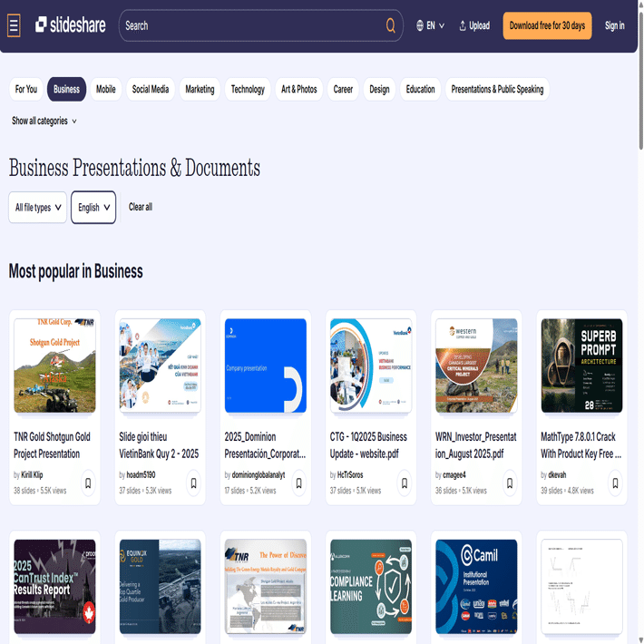
Task: Open the Superb Prompt Architecture thumbnail
Action: 582,366
